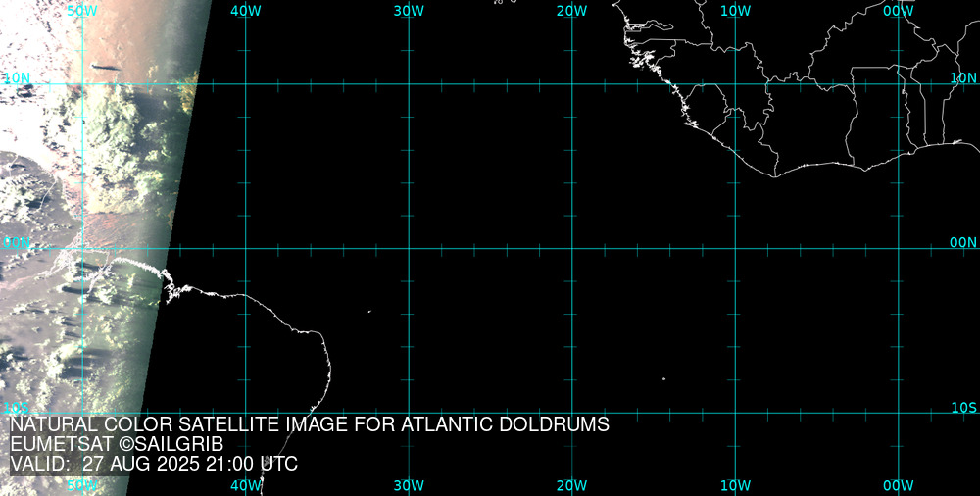Viewport: 980px width, 496px height.
Task: Click the 10W longitude label on the bottom edge
Action: 735,485
